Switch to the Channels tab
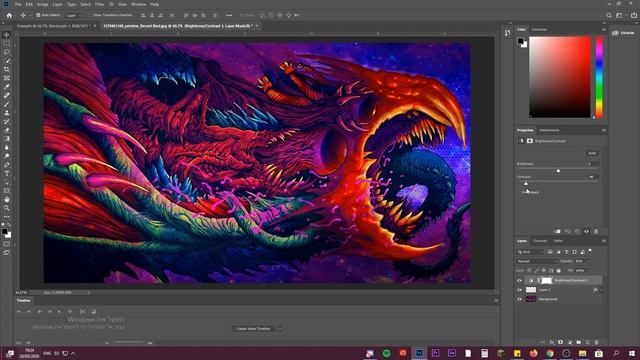This screenshot has height=360, width=640. 540,241
